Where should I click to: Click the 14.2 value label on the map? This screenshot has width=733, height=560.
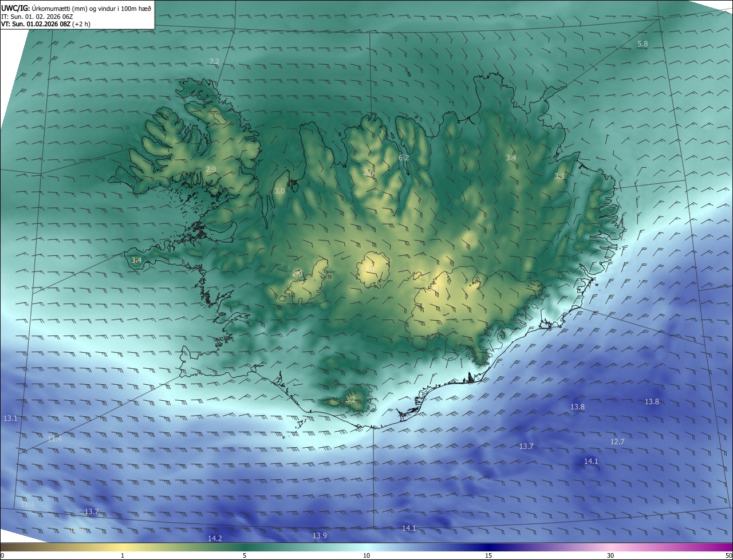click(x=215, y=538)
